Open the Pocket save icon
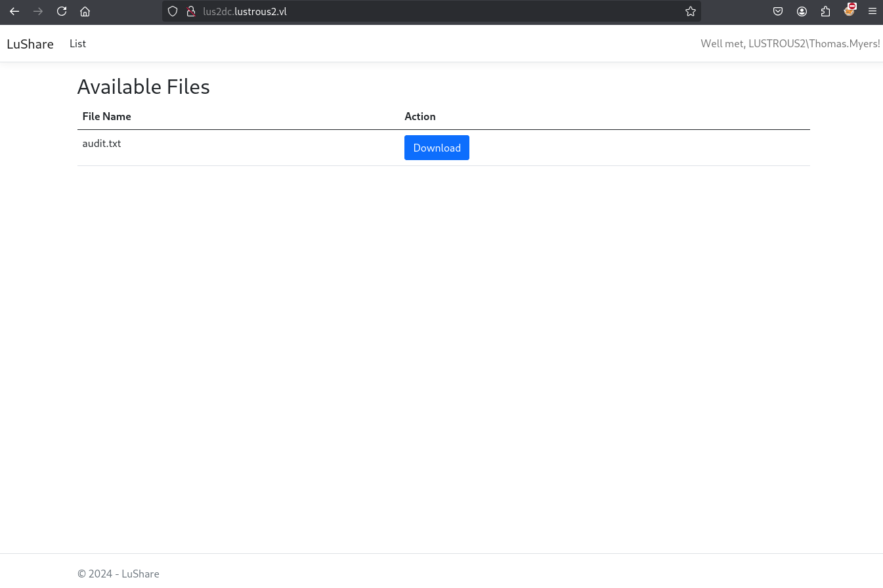 point(778,11)
